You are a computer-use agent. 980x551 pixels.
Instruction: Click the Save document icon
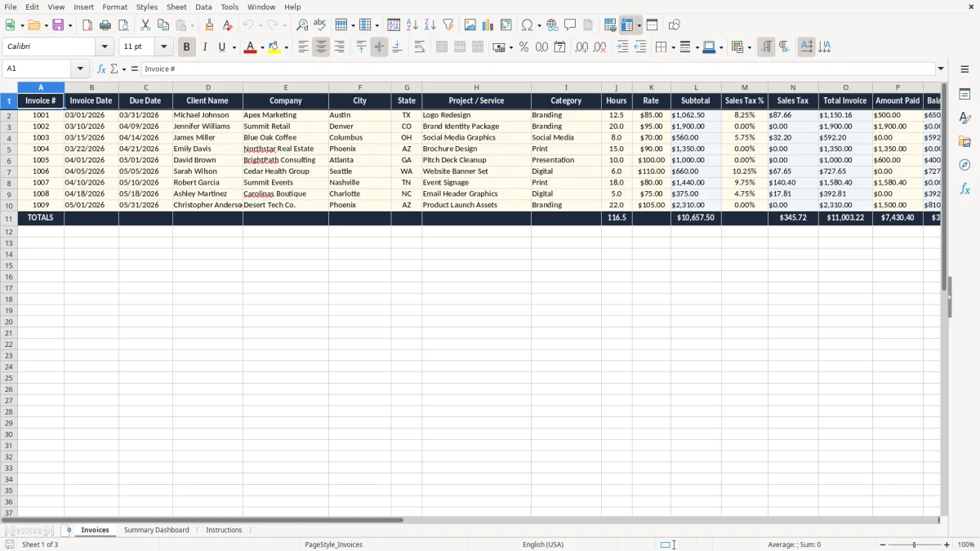click(58, 25)
